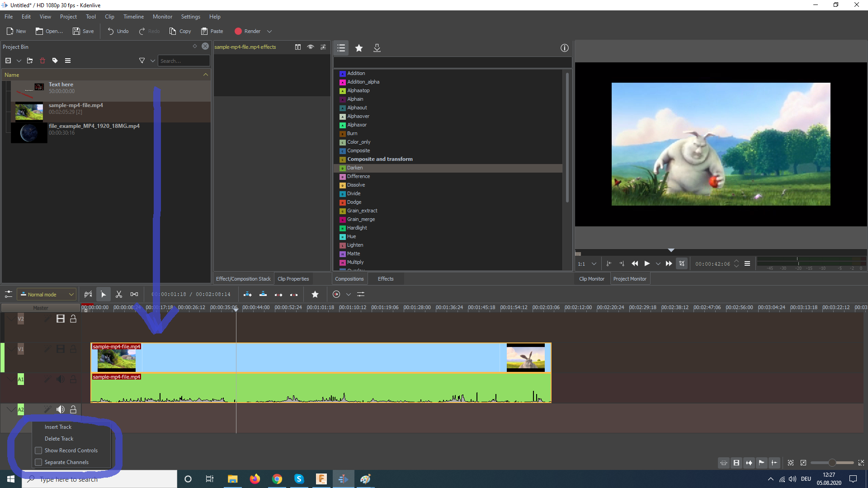Enable Show Record Controls checkbox

(x=39, y=450)
